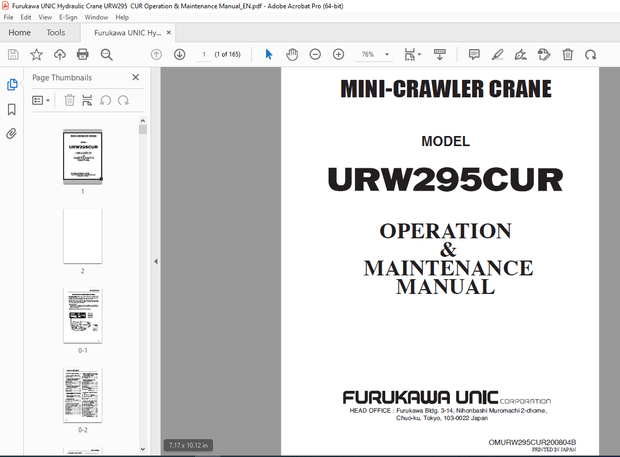Select the highlight text pen
The width and height of the screenshot is (620, 457).
[x=497, y=55]
